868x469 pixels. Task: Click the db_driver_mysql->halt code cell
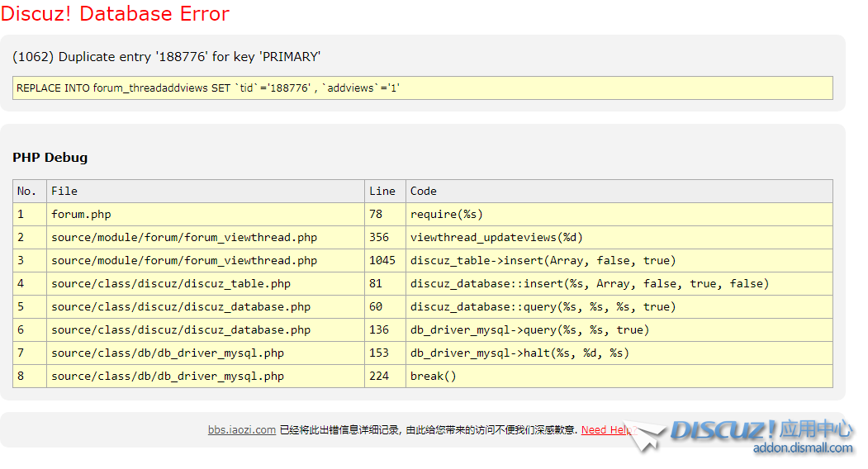click(x=519, y=353)
